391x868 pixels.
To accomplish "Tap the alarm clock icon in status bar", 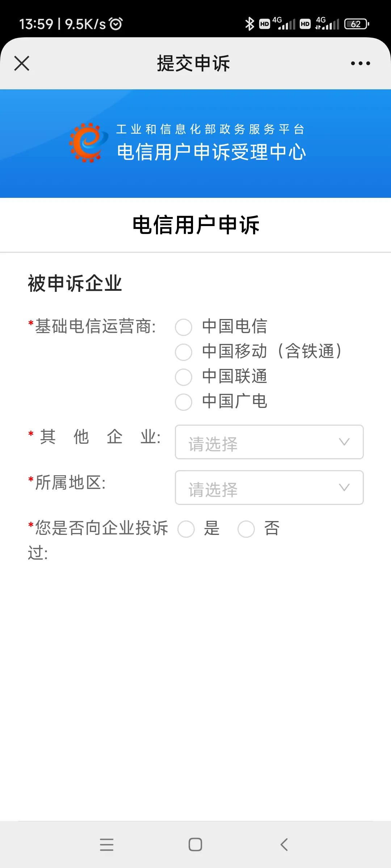I will (115, 23).
